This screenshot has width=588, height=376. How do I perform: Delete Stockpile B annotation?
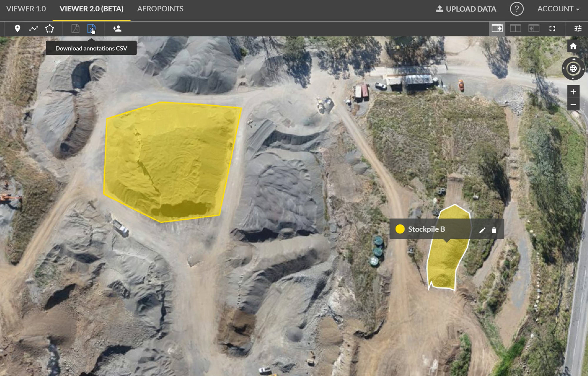[494, 230]
